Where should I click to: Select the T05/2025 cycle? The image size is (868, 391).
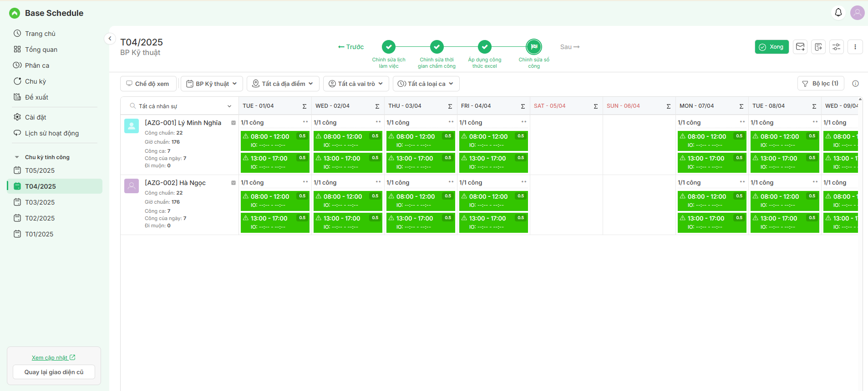click(55, 170)
